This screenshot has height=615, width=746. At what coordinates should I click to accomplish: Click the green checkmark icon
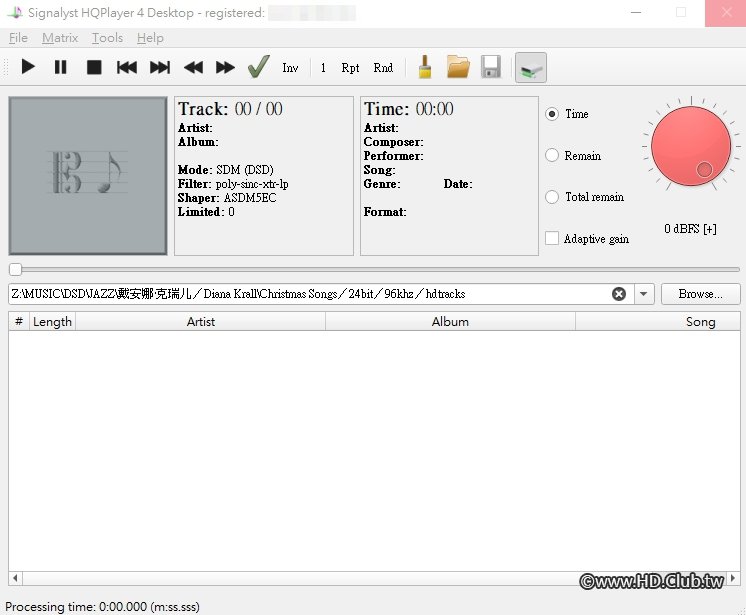click(x=258, y=67)
